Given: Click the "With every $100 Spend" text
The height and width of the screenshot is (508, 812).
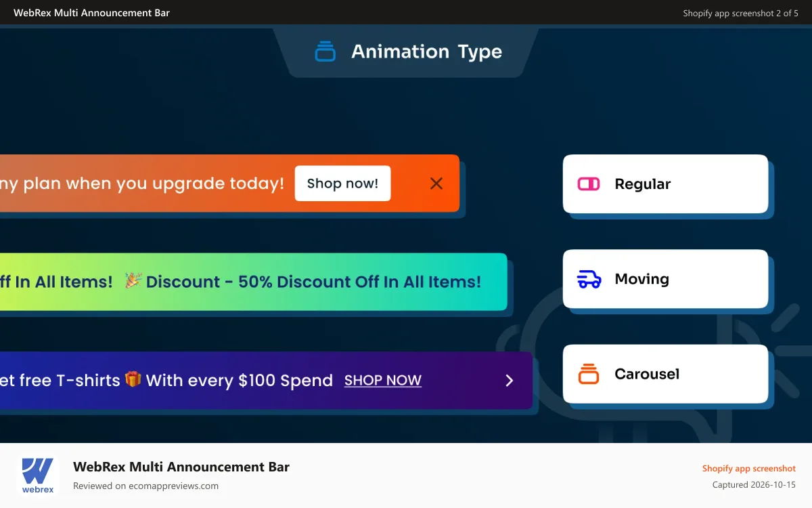Looking at the screenshot, I should click(240, 381).
